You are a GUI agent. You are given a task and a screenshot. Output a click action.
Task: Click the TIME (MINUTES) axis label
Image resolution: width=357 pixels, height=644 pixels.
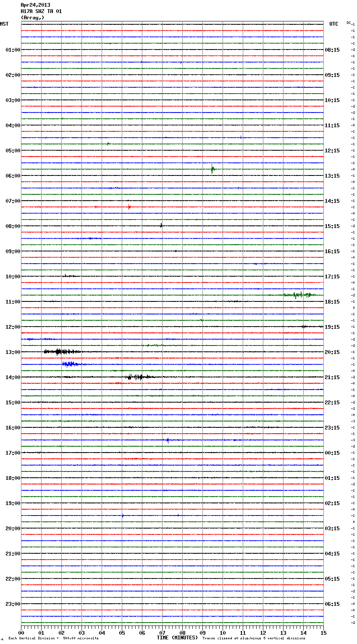(177, 638)
